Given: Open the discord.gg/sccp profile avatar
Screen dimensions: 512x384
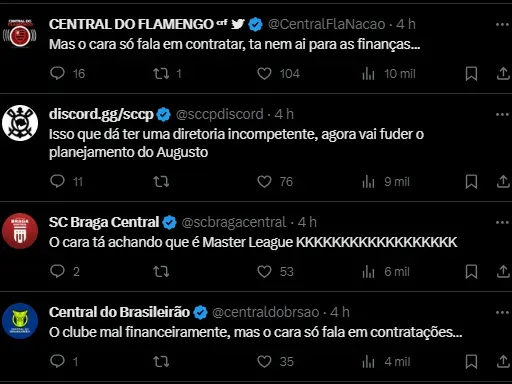Looking at the screenshot, I should tap(20, 123).
